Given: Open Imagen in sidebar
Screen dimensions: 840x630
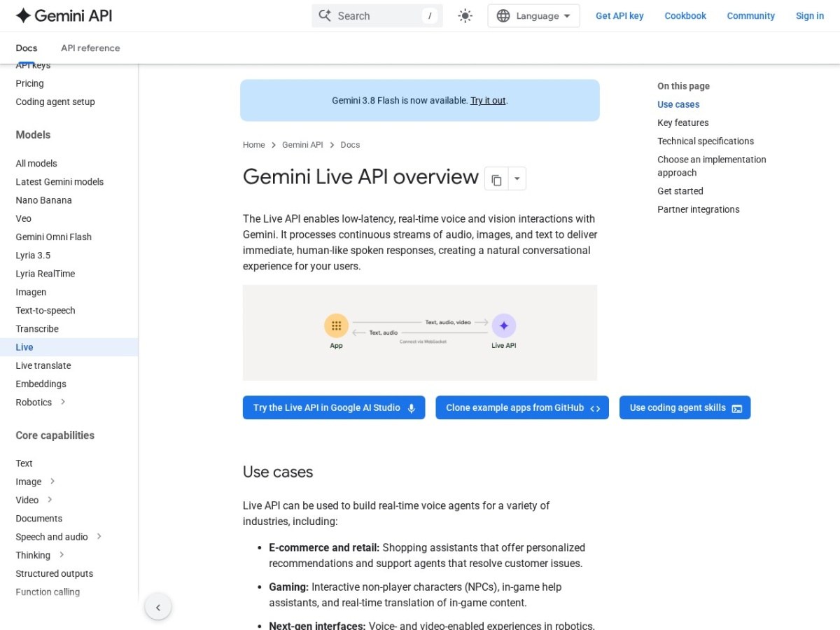Looking at the screenshot, I should (x=31, y=292).
